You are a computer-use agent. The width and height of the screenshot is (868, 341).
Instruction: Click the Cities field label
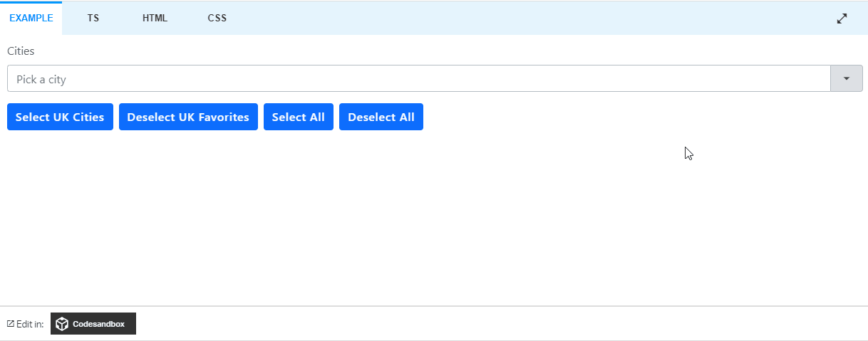click(x=21, y=51)
